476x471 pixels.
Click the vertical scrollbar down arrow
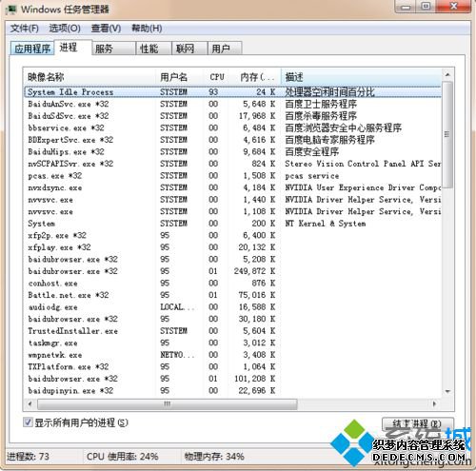coord(447,391)
